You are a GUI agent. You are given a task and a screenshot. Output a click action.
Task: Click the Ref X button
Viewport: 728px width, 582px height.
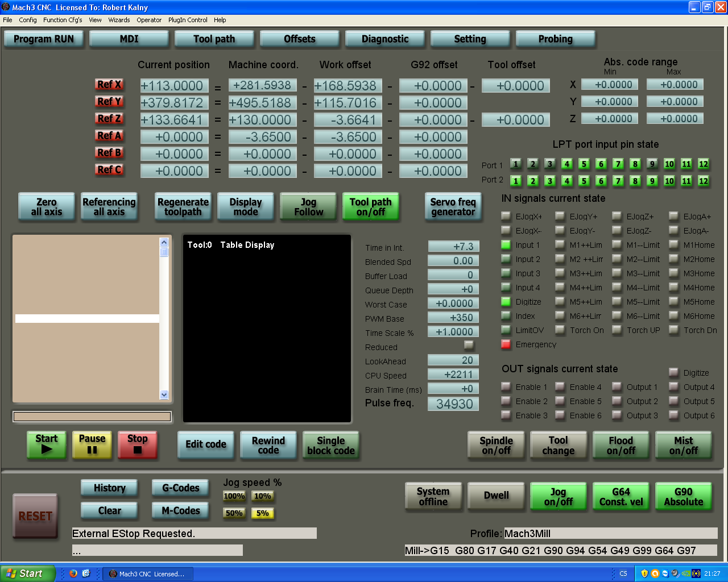(109, 85)
